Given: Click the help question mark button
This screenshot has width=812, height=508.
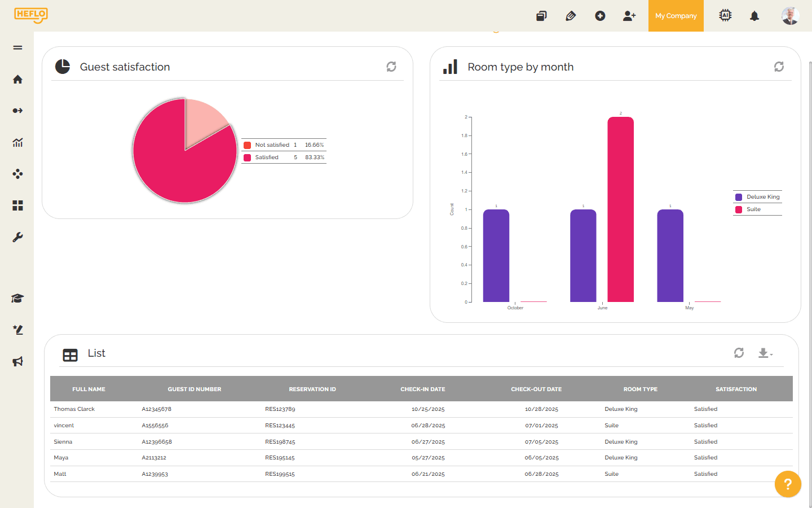Looking at the screenshot, I should pyautogui.click(x=788, y=484).
